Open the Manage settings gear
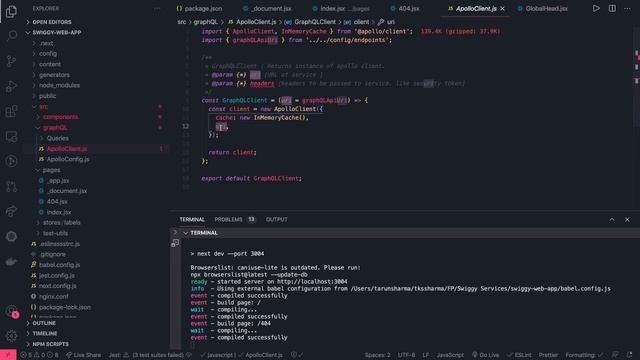Image resolution: width=640 pixels, height=360 pixels. click(11, 336)
